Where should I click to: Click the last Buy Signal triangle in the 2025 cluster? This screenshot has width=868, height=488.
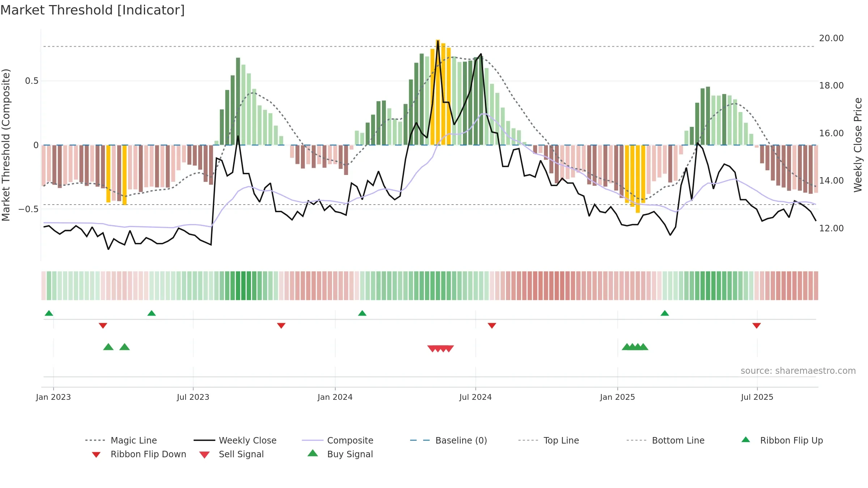643,347
